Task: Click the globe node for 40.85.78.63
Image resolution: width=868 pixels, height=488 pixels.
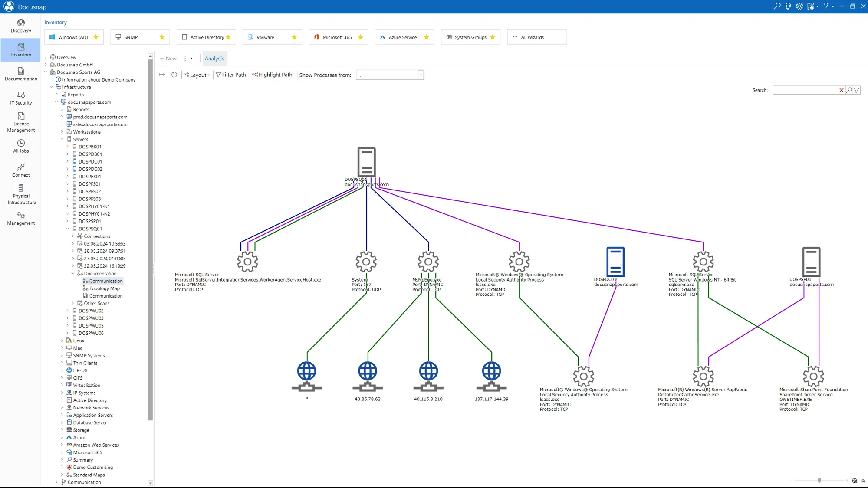Action: coord(368,376)
